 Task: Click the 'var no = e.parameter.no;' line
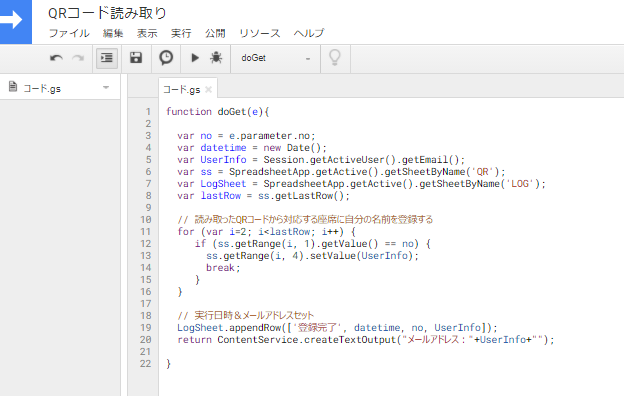pyautogui.click(x=246, y=136)
